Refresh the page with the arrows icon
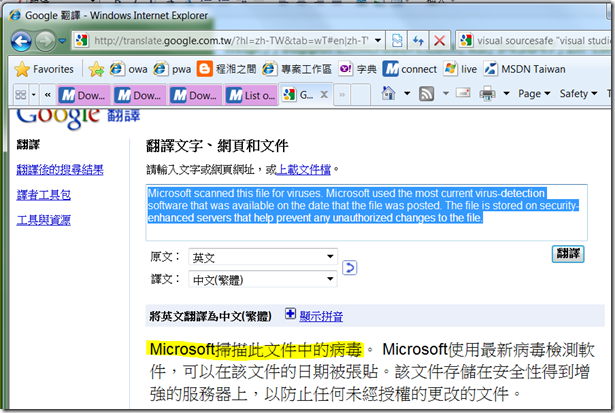 418,40
